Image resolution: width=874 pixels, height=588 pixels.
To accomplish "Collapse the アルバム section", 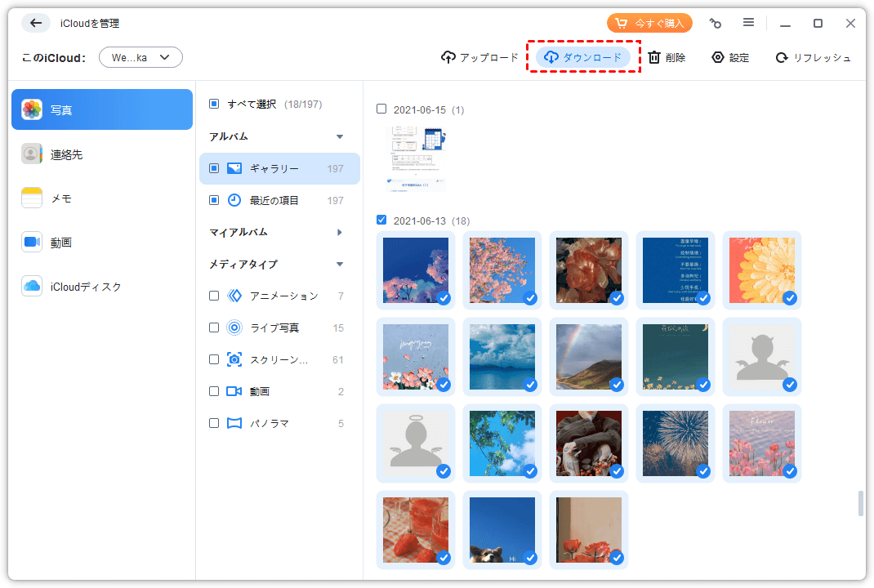I will (x=340, y=136).
